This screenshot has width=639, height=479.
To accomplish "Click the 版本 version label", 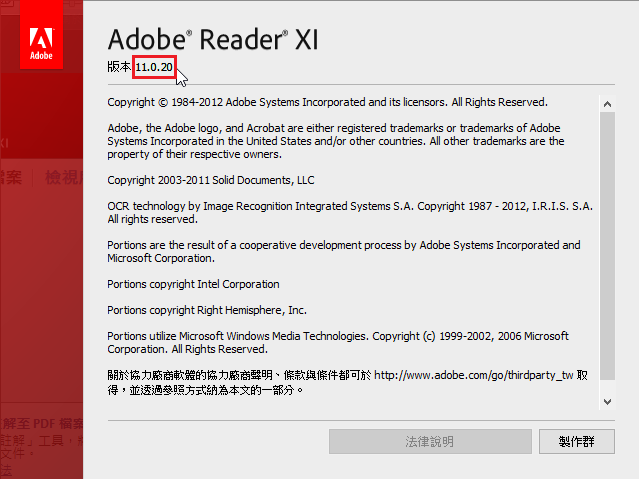I will coord(119,67).
